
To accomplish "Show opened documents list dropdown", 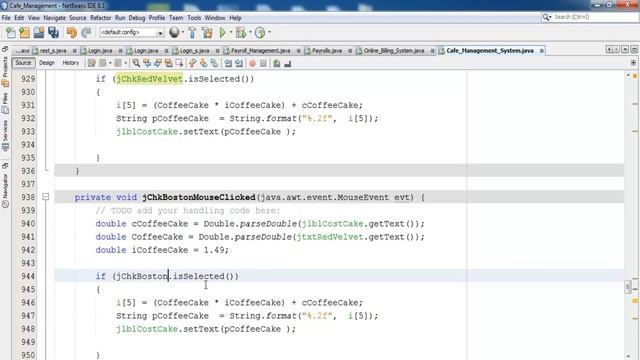I will click(x=625, y=50).
